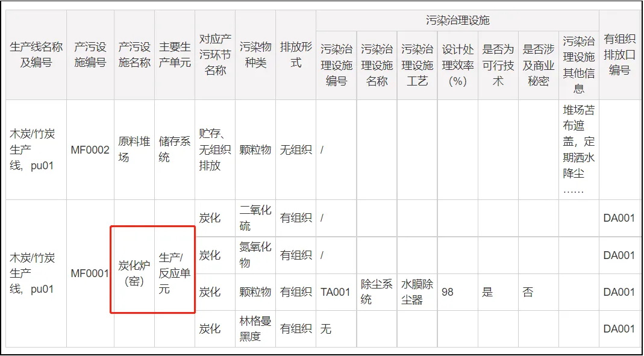Click the 林格曼黑度 pollutant cell

coord(255,329)
